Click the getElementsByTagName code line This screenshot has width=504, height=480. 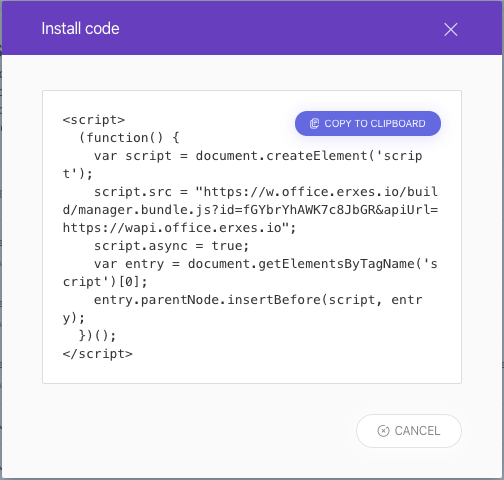tap(266, 264)
